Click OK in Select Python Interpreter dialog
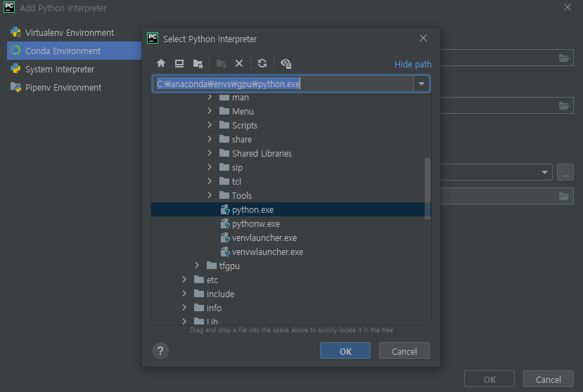The width and height of the screenshot is (583, 392). click(345, 351)
